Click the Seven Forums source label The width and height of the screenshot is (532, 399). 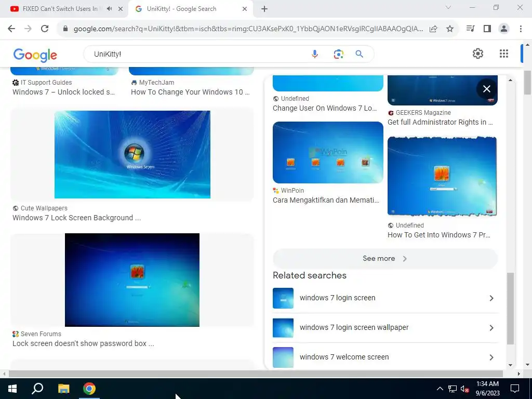click(41, 334)
